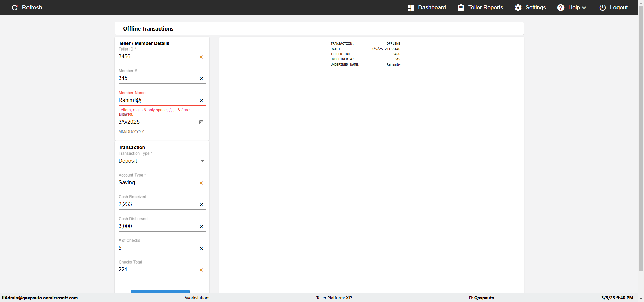This screenshot has height=302, width=644.
Task: Clear the Cash Received value
Action: tap(201, 205)
